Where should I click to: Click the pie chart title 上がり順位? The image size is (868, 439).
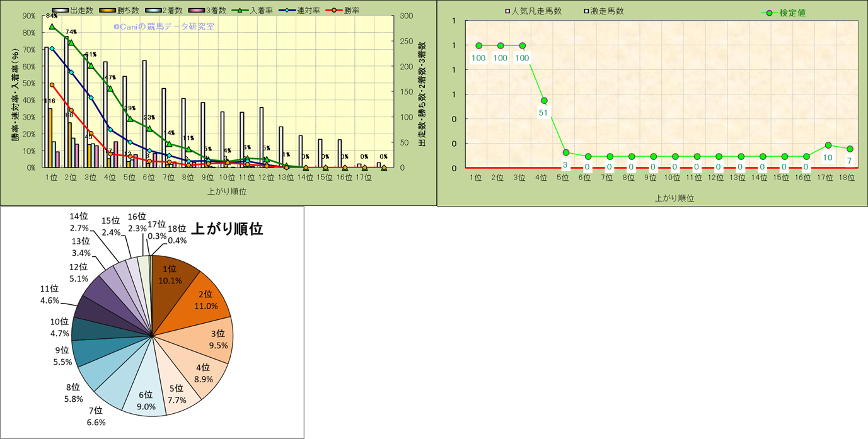click(226, 229)
